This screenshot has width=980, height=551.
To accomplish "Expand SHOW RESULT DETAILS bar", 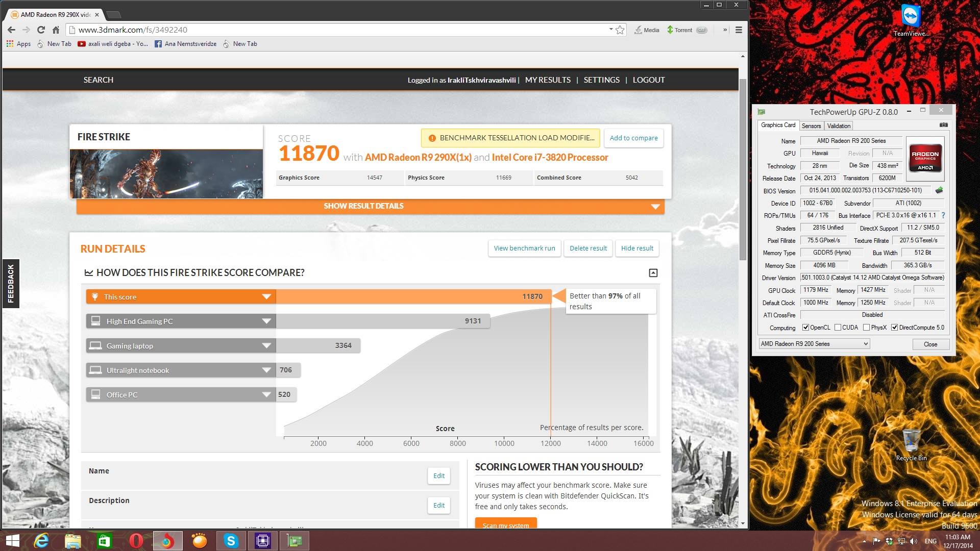I will 371,206.
